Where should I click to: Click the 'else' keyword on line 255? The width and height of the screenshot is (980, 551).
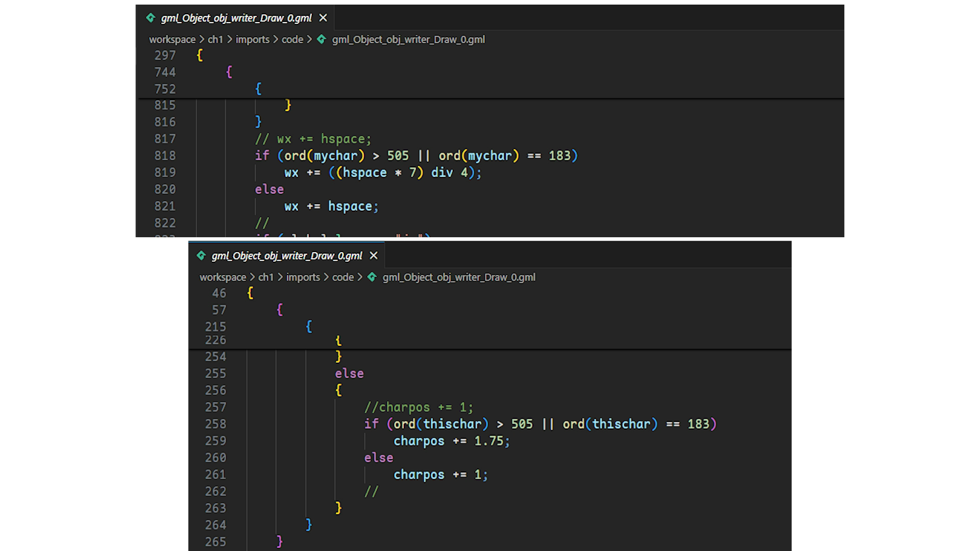pyautogui.click(x=349, y=373)
